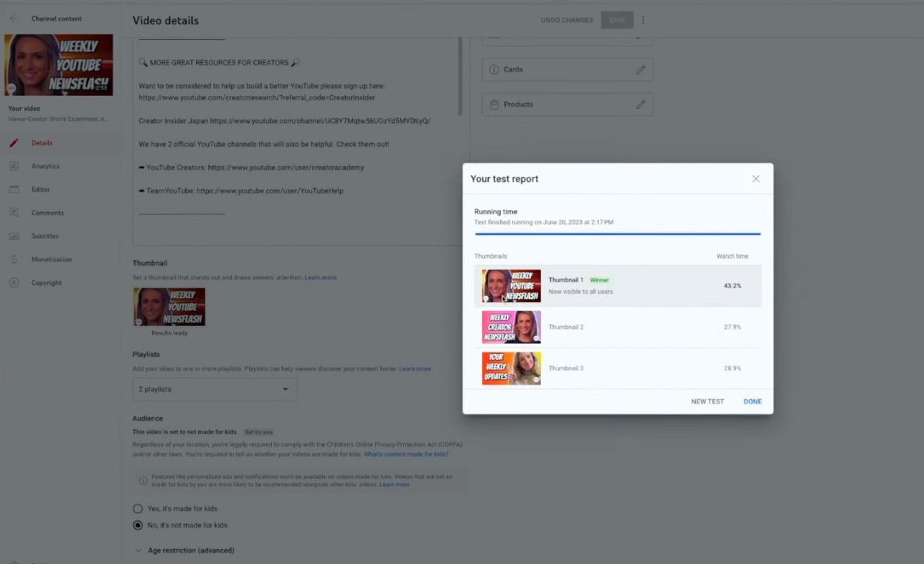The width and height of the screenshot is (924, 564).
Task: Go to Comments in left menu
Action: coord(47,213)
